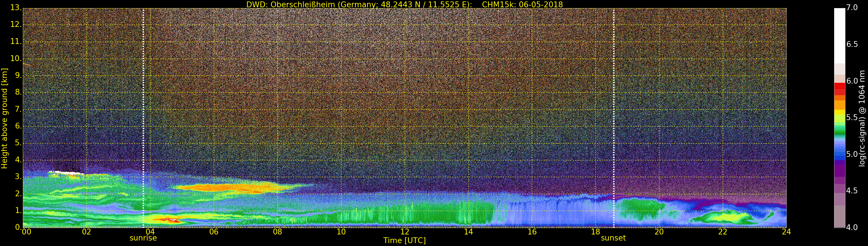The width and height of the screenshot is (868, 246).
Task: Click height-axis tick label '1.'
Action: [18, 210]
